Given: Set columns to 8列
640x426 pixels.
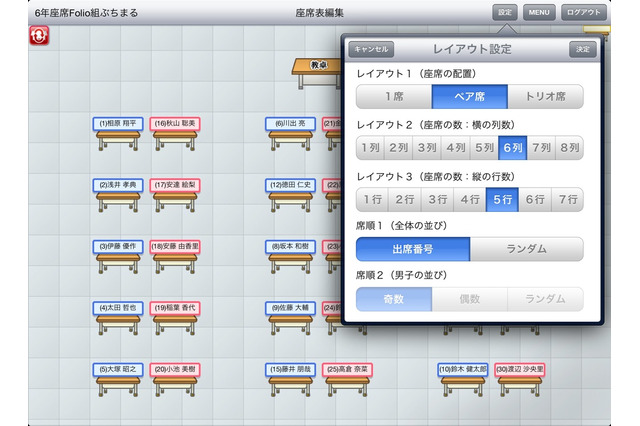Looking at the screenshot, I should pyautogui.click(x=569, y=148).
